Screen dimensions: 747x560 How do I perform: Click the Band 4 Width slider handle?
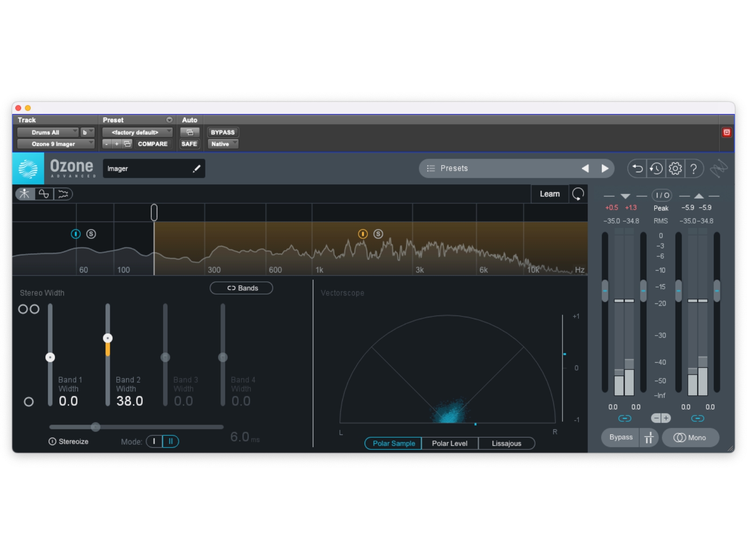click(x=223, y=357)
